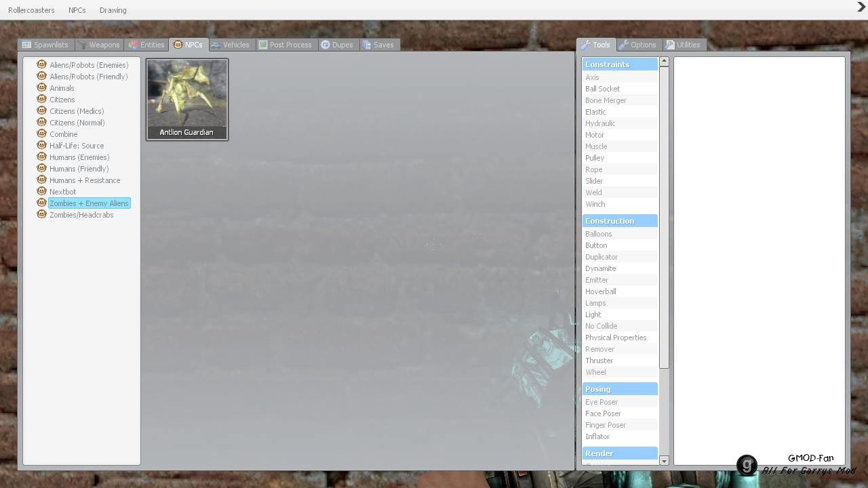Choose the Weld tool
This screenshot has width=868, height=488.
pos(620,192)
